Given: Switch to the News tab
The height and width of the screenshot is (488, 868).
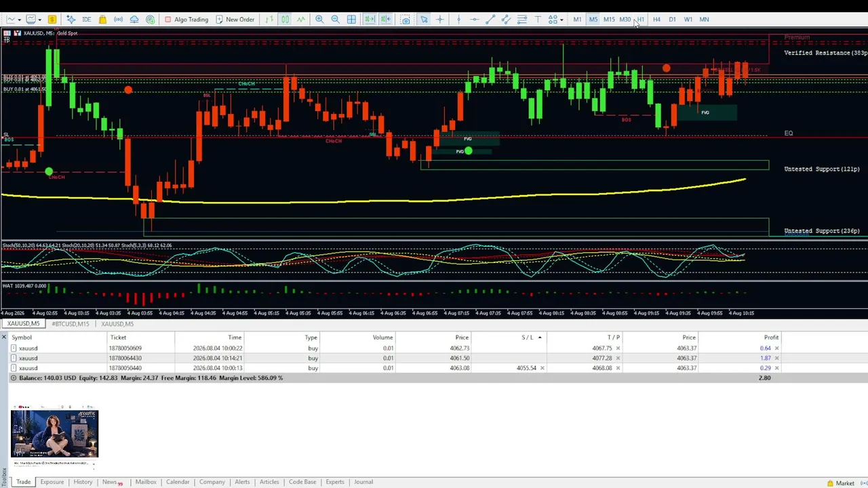Looking at the screenshot, I should pos(112,482).
